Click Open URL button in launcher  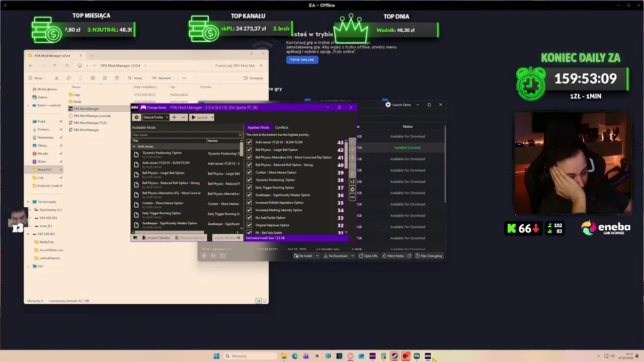point(368,256)
